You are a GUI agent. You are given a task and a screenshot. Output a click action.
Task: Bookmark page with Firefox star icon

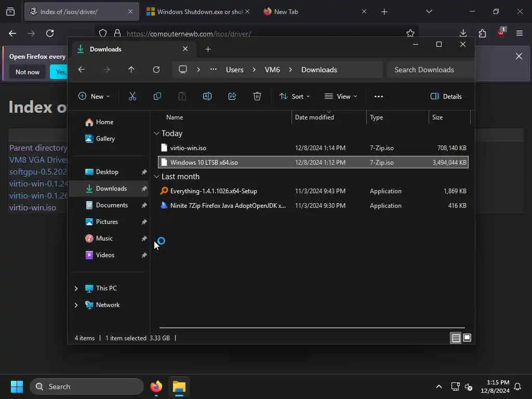[x=410, y=33]
